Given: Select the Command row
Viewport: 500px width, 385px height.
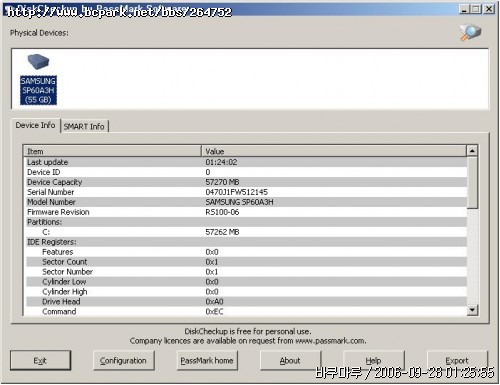Looking at the screenshot, I should (x=246, y=311).
